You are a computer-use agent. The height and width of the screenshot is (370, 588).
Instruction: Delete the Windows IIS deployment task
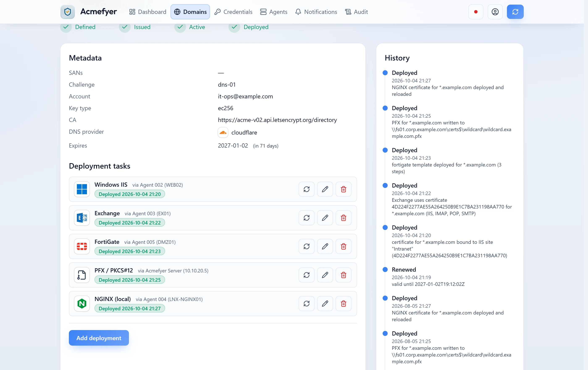click(x=343, y=189)
